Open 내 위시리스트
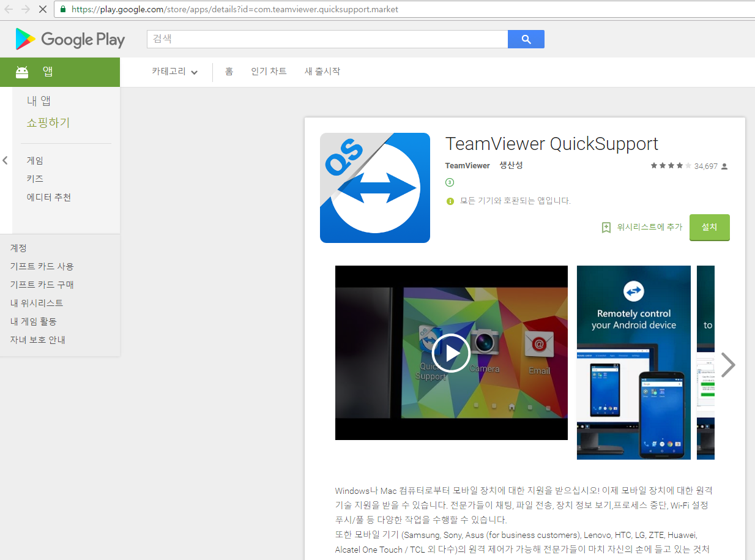This screenshot has height=560, width=755. (x=37, y=303)
